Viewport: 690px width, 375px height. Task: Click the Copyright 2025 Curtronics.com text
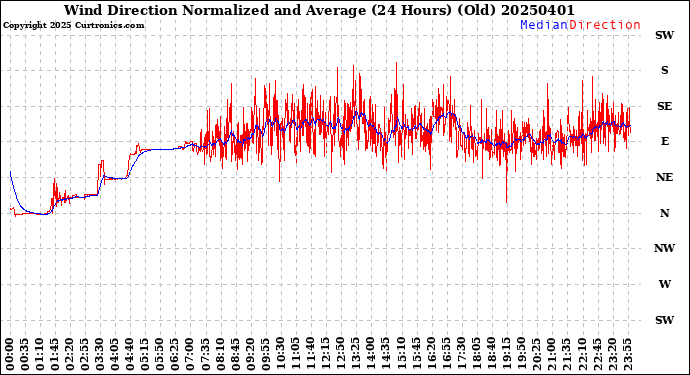point(73,26)
